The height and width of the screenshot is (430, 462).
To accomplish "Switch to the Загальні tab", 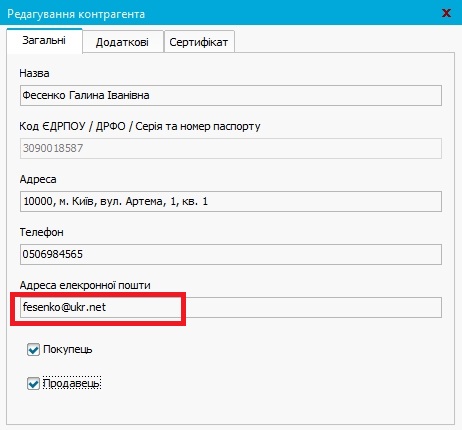I will coord(44,41).
